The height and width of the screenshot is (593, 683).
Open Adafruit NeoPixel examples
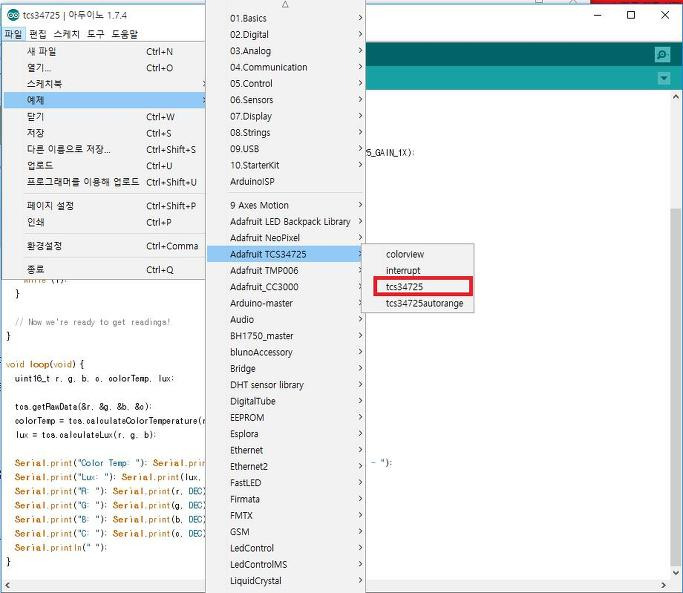286,238
